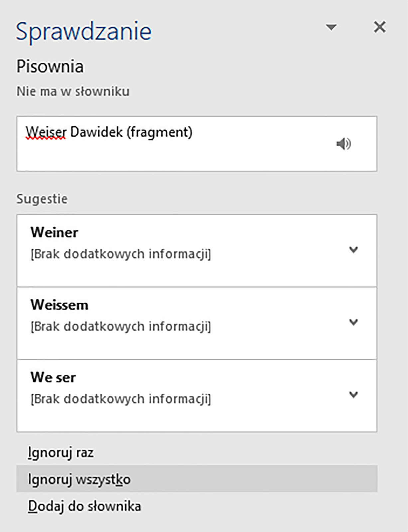Pick the suggestion We ser
The height and width of the screenshot is (532, 408).
coord(197,396)
